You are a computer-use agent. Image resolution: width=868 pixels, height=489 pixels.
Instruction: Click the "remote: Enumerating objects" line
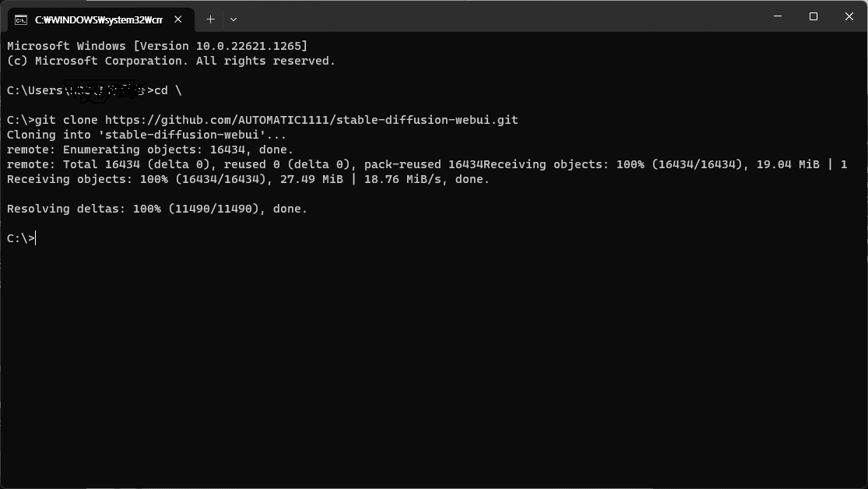[x=150, y=150]
